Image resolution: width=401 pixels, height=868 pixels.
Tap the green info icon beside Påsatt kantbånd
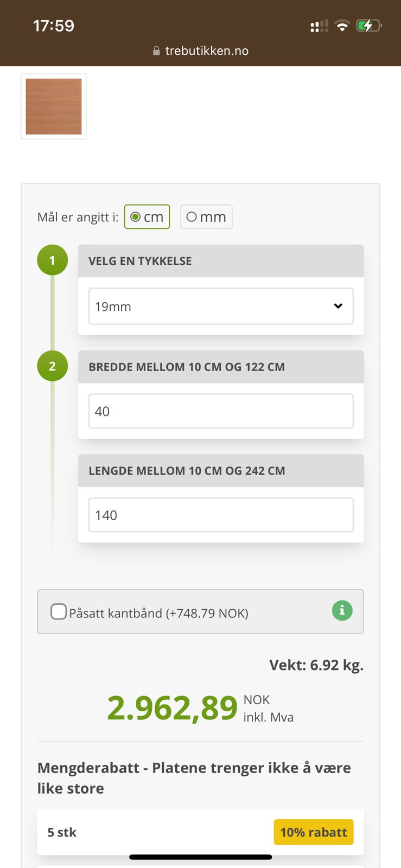(341, 610)
